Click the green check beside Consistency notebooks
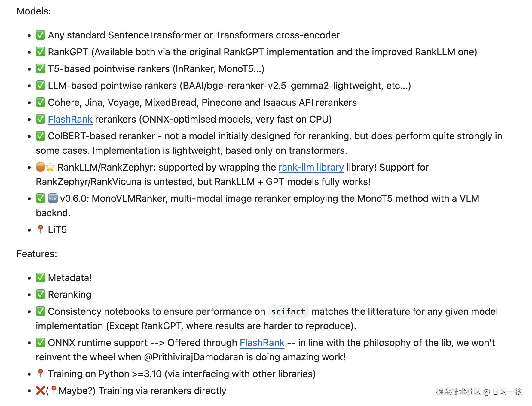This screenshot has height=406, width=532. point(41,311)
